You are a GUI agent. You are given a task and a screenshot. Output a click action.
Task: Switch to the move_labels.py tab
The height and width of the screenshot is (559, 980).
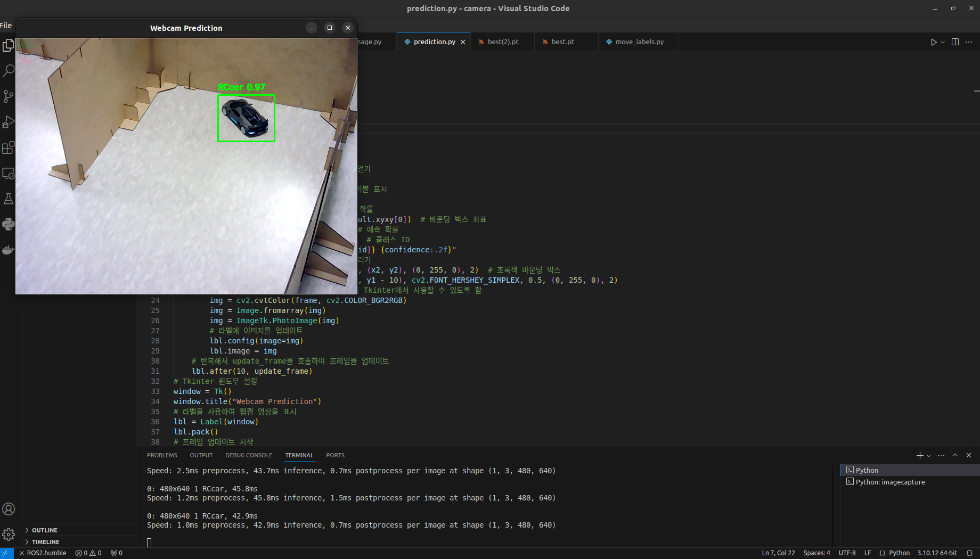[x=639, y=42]
